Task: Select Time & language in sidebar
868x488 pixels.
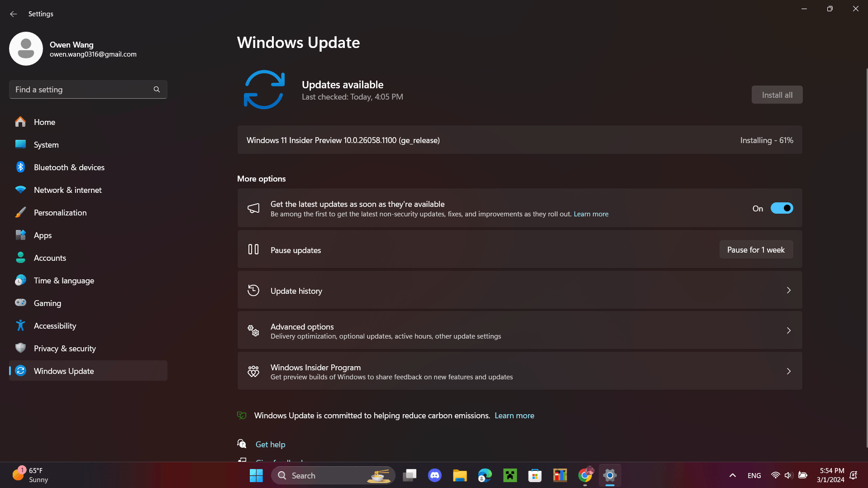Action: (x=64, y=280)
